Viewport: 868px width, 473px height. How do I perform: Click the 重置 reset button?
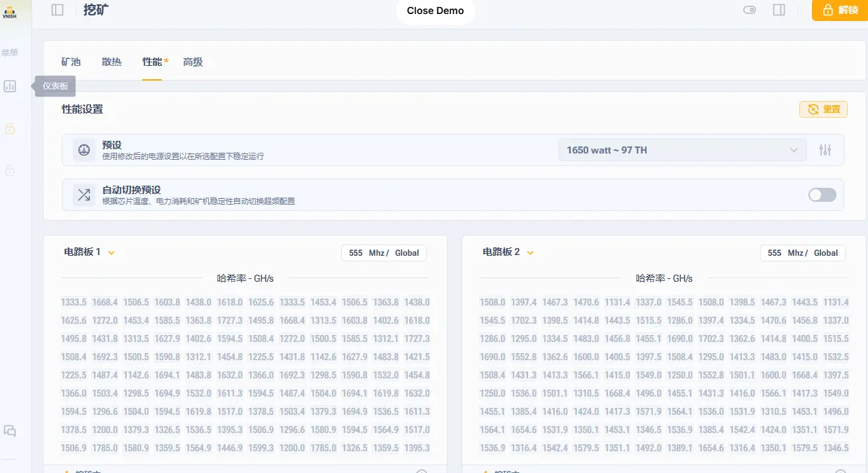[x=823, y=109]
